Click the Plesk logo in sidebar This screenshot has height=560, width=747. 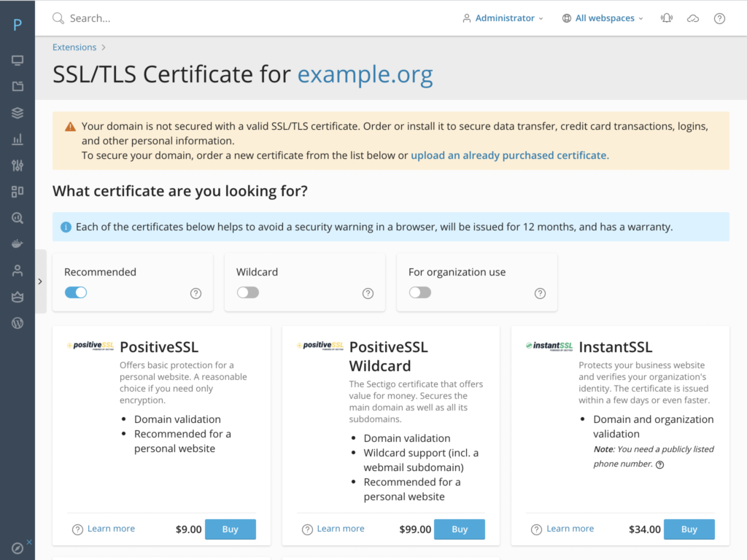[18, 25]
